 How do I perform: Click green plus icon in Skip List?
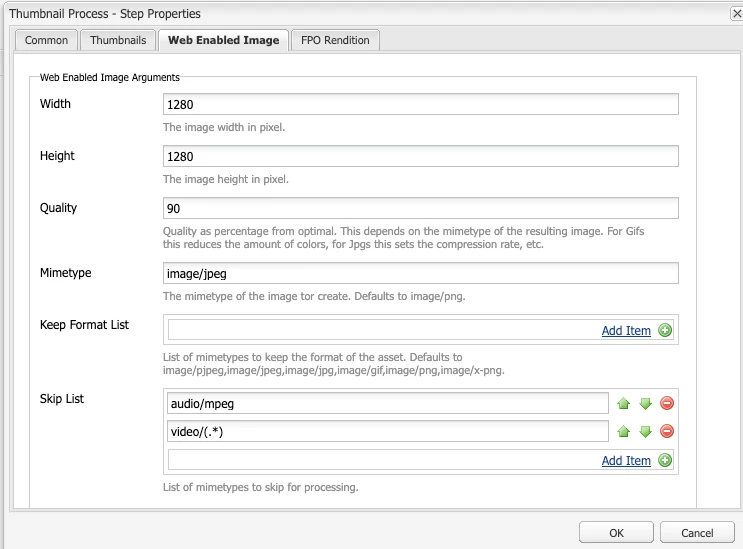[665, 460]
